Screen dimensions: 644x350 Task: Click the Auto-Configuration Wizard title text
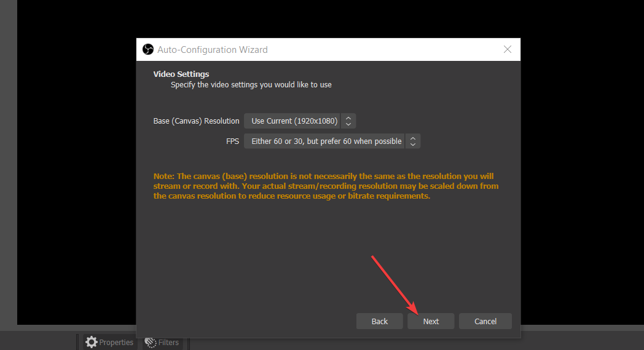coord(213,50)
